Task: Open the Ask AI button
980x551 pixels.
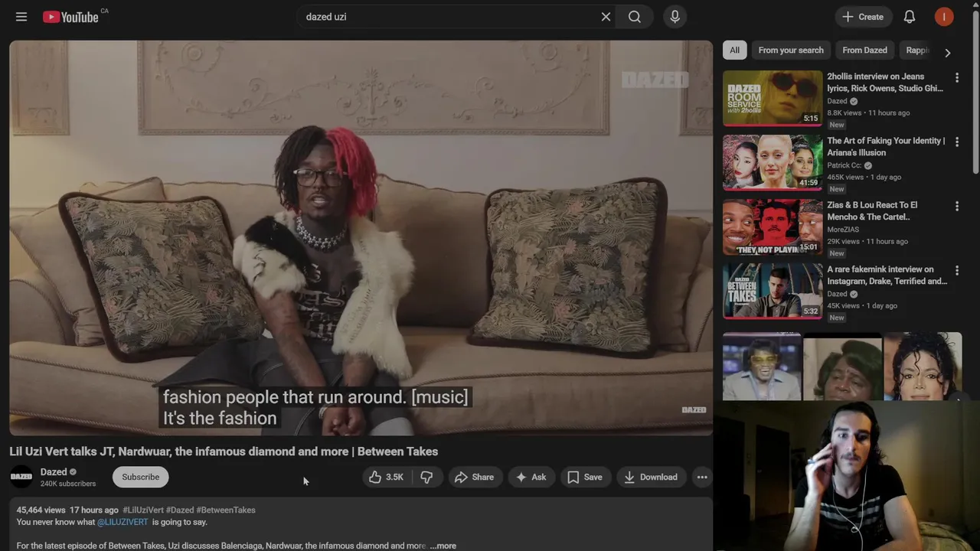Action: pyautogui.click(x=531, y=477)
